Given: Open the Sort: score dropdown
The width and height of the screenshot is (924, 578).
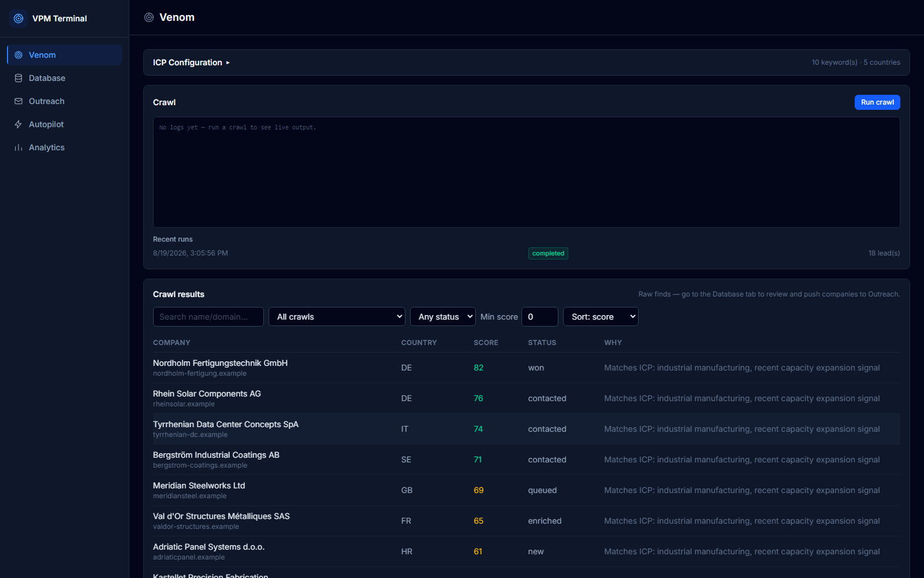Looking at the screenshot, I should pyautogui.click(x=601, y=317).
